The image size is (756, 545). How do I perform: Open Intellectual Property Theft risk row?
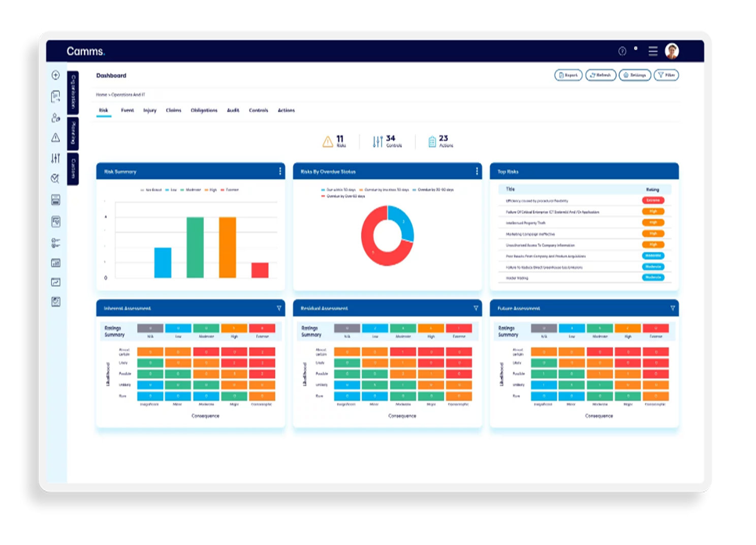[x=585, y=223]
